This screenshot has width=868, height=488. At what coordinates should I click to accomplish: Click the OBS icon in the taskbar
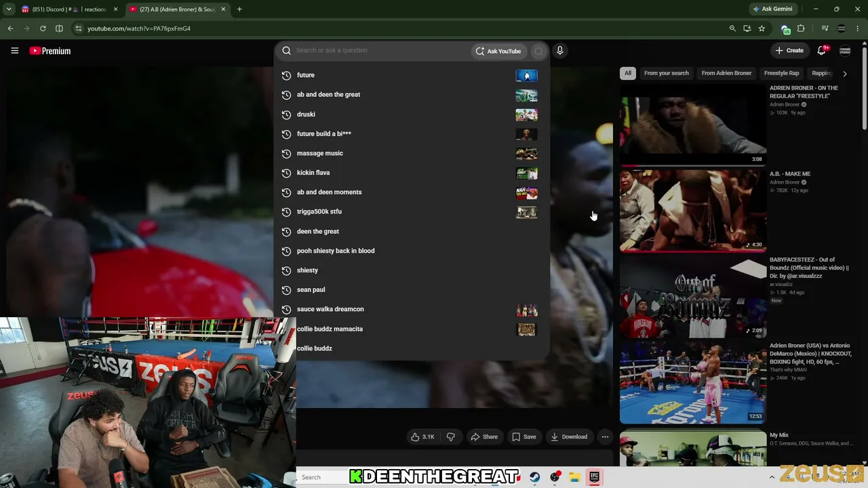(555, 477)
